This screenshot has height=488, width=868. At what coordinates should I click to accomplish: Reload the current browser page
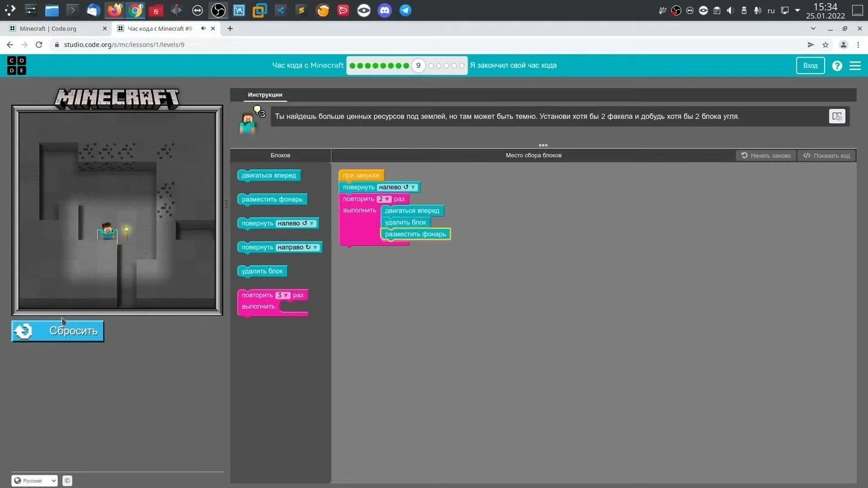39,45
